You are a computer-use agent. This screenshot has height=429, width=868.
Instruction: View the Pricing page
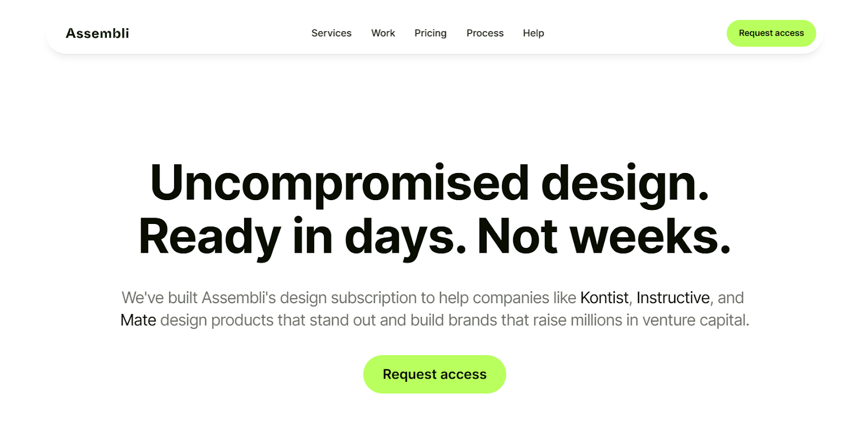(x=430, y=33)
